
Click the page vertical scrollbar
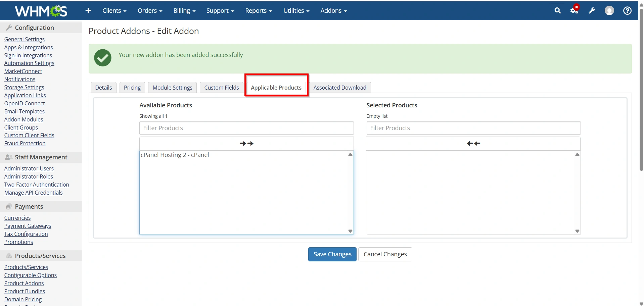tap(641, 89)
